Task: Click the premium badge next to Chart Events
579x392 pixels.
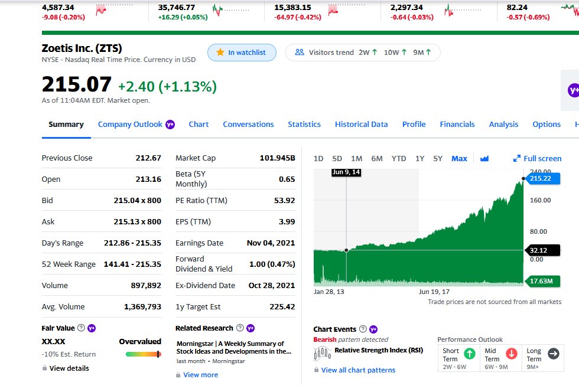Action: tap(373, 329)
